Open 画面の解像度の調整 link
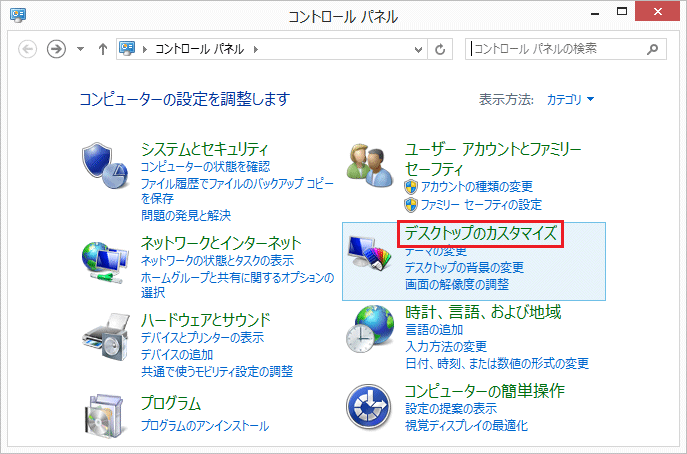 (457, 284)
